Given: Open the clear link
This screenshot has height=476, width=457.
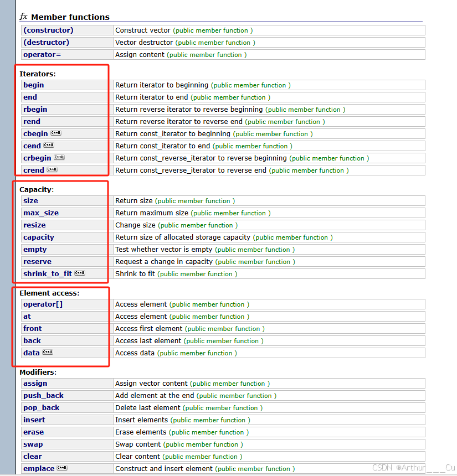Looking at the screenshot, I should click(33, 457).
